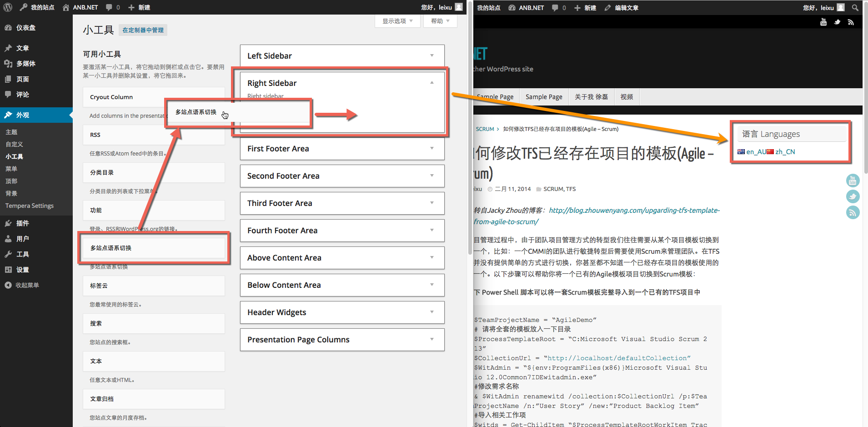Click New (新建) in left admin bar
This screenshot has height=427, width=868.
139,7
